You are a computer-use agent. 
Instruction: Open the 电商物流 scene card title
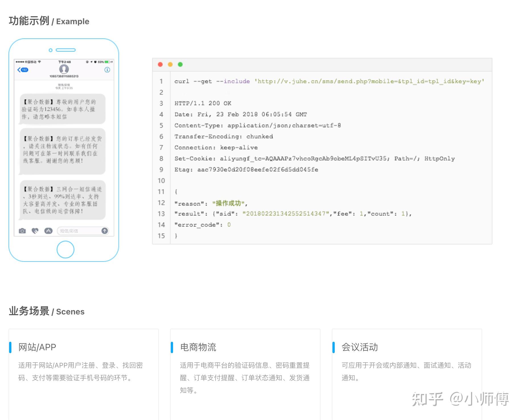[198, 347]
